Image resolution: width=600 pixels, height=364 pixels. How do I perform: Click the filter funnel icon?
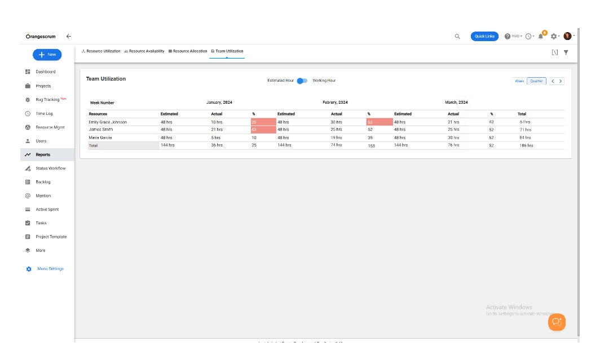click(x=566, y=52)
